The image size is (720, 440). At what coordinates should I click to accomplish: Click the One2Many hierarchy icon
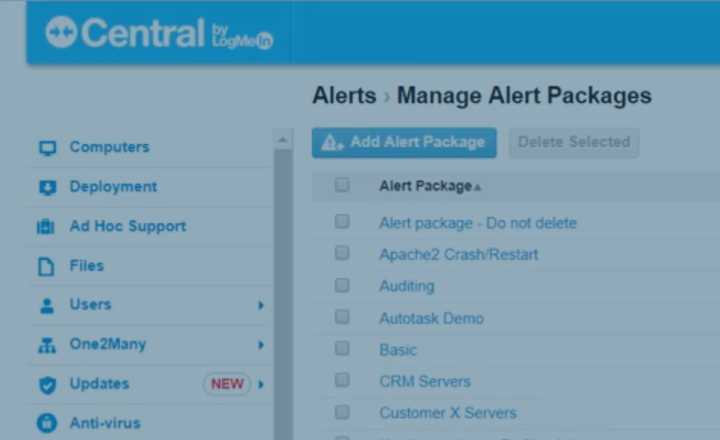tap(47, 345)
